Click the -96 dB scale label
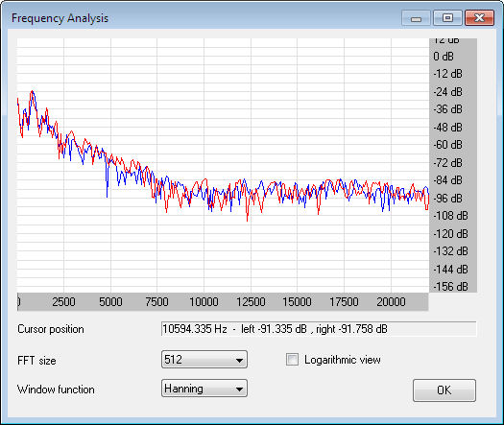The height and width of the screenshot is (425, 504). coord(447,199)
